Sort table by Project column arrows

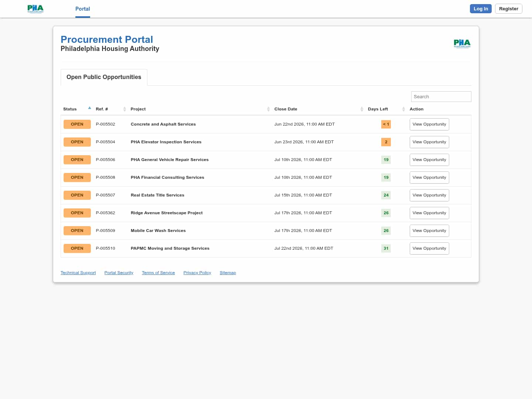tap(268, 109)
